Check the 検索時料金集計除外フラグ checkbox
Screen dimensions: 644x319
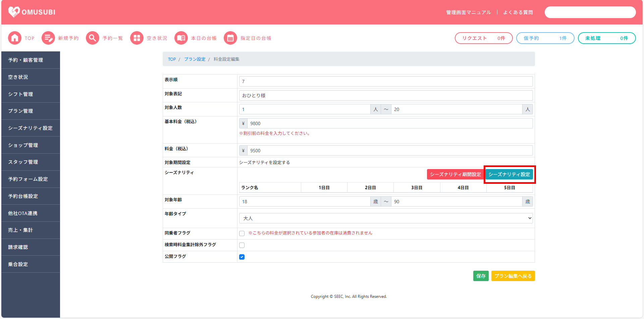click(x=242, y=245)
